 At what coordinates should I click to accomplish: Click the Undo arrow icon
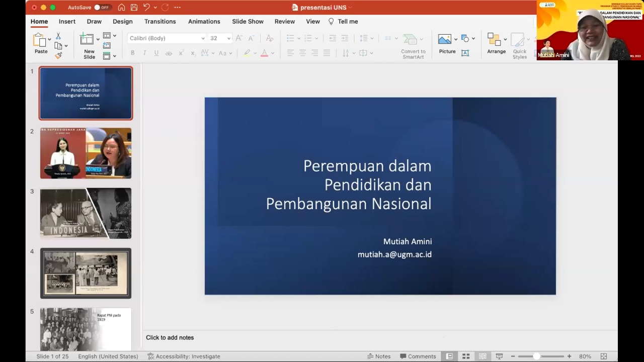tap(146, 8)
